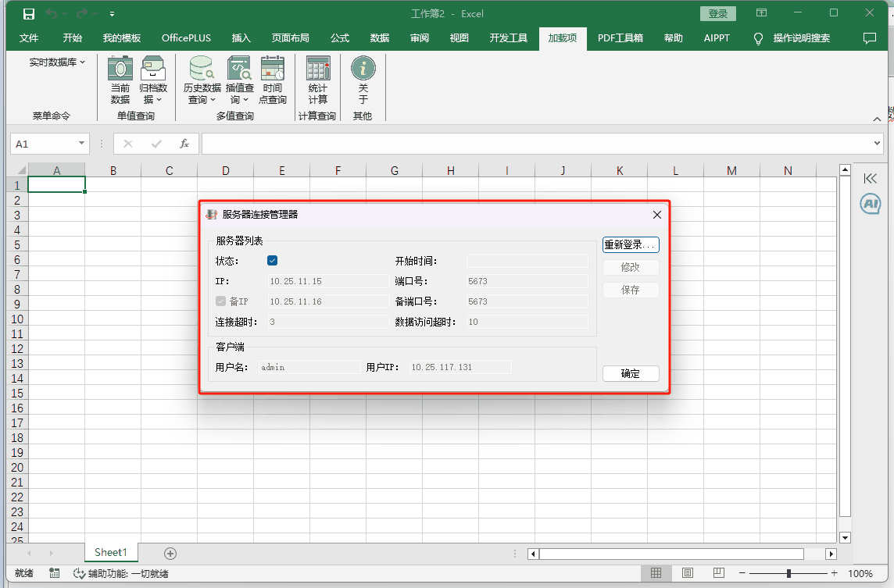Viewport: 894px width, 588px height.
Task: Select column B header
Action: [x=113, y=169]
